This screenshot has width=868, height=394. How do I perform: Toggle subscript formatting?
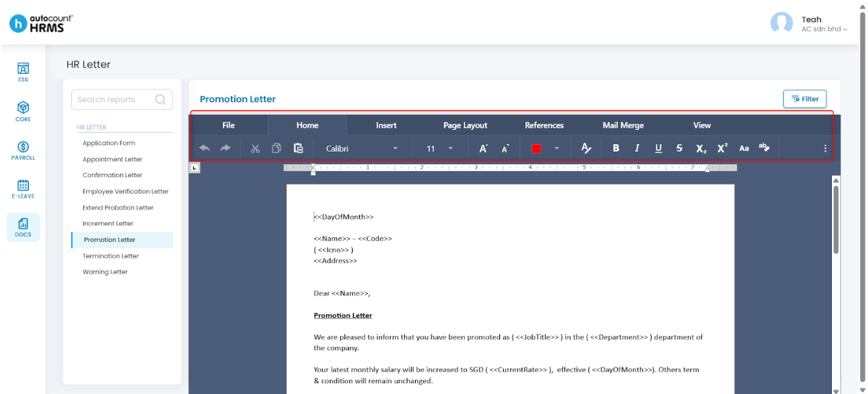701,148
